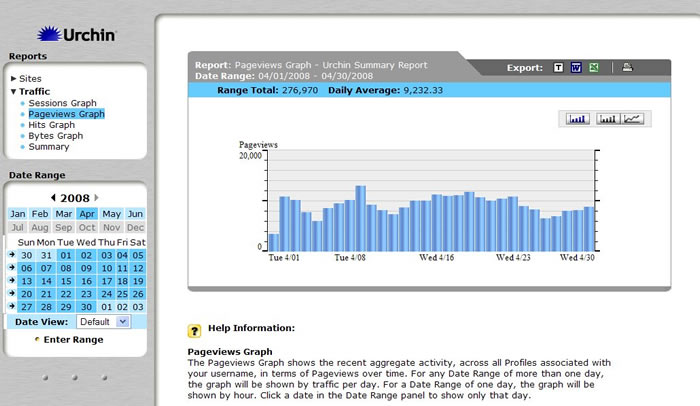
Task: Click the Range Total value 276,970
Action: tap(300, 90)
